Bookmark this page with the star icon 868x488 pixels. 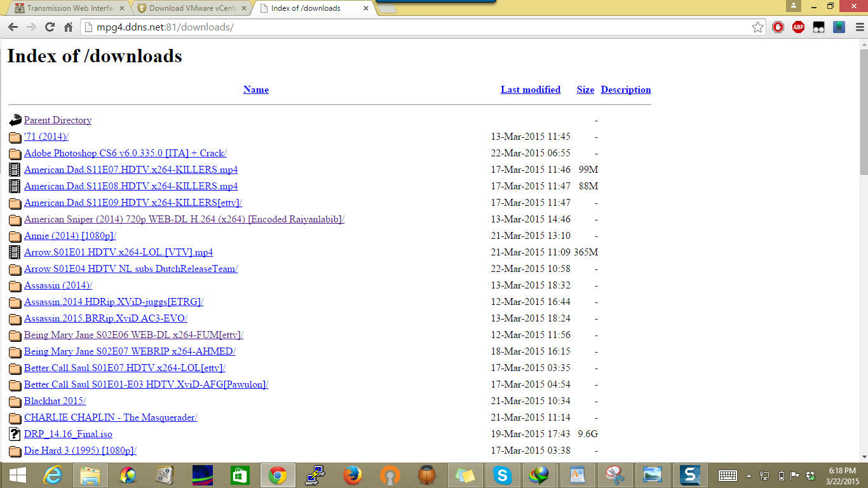(757, 27)
